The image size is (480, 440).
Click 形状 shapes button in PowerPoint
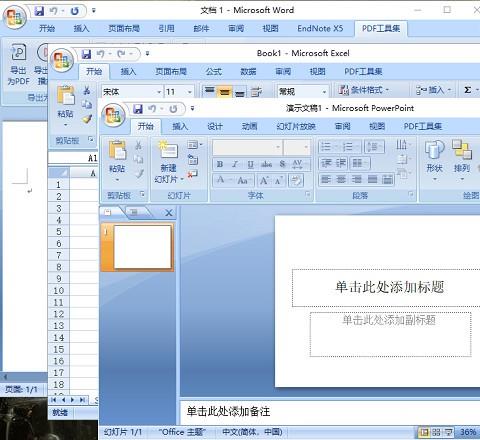[435, 161]
